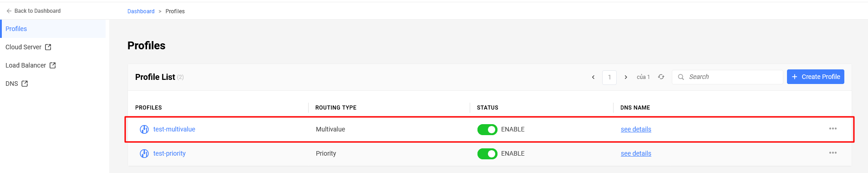Open more options for test-multivalue row

(833, 129)
